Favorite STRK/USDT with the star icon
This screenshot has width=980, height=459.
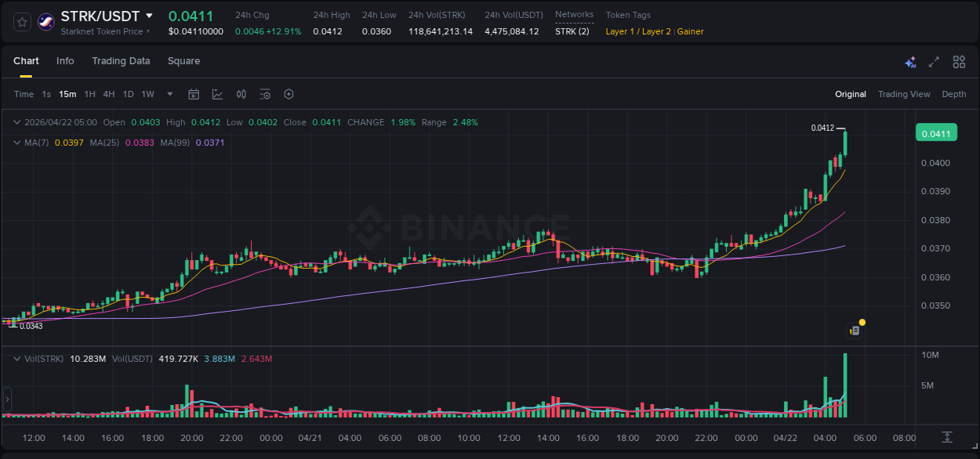point(21,21)
